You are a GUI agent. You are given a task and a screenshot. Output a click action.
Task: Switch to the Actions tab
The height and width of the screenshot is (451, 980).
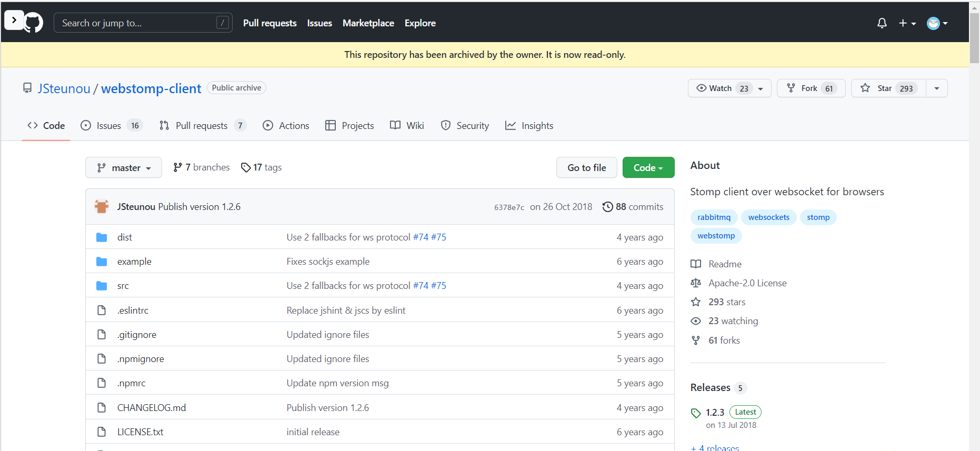click(286, 126)
